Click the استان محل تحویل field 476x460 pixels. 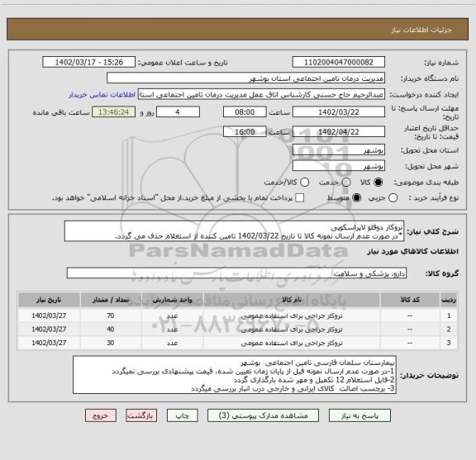click(x=339, y=150)
